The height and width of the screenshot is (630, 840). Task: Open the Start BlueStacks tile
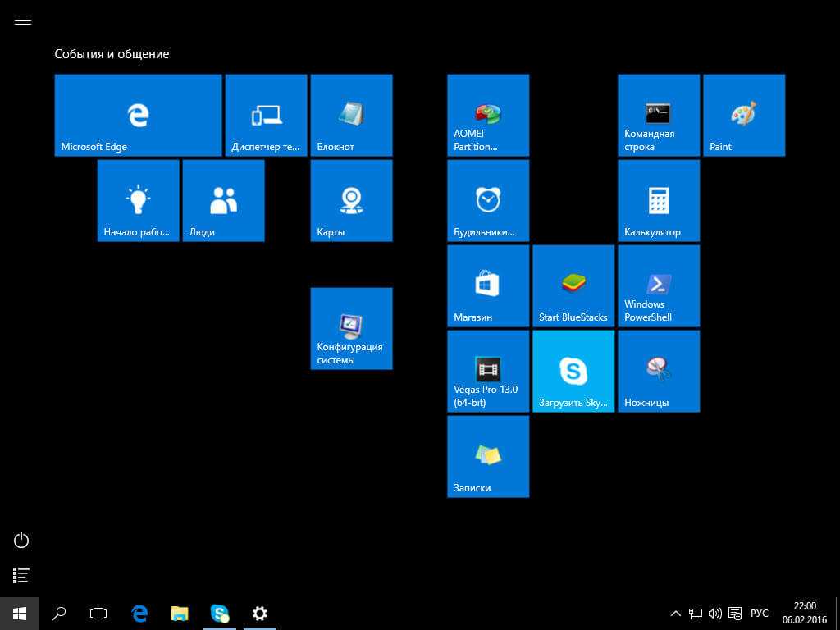(573, 285)
